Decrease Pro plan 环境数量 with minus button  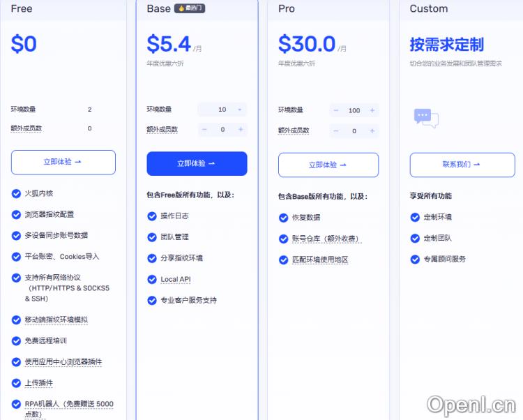click(335, 110)
